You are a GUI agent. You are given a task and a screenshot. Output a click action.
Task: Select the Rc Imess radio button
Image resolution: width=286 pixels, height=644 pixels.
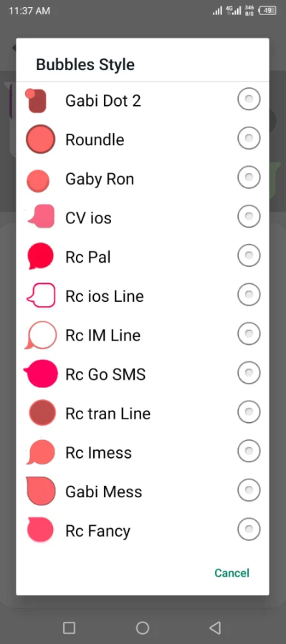249,451
